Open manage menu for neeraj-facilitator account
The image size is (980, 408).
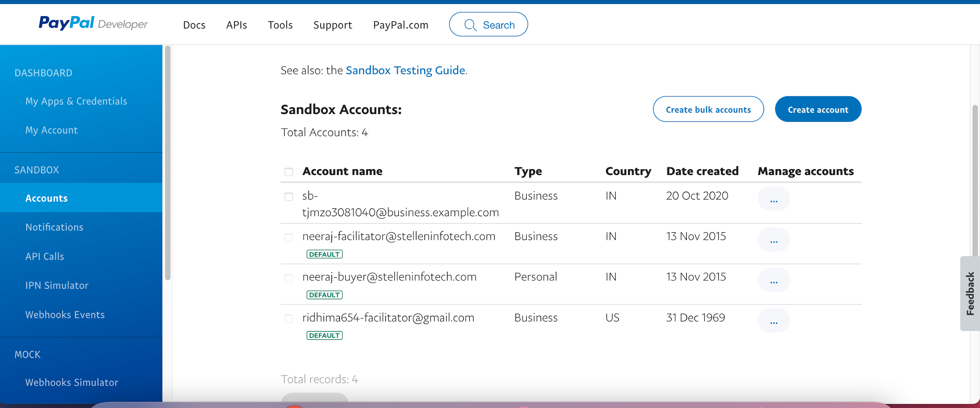773,239
